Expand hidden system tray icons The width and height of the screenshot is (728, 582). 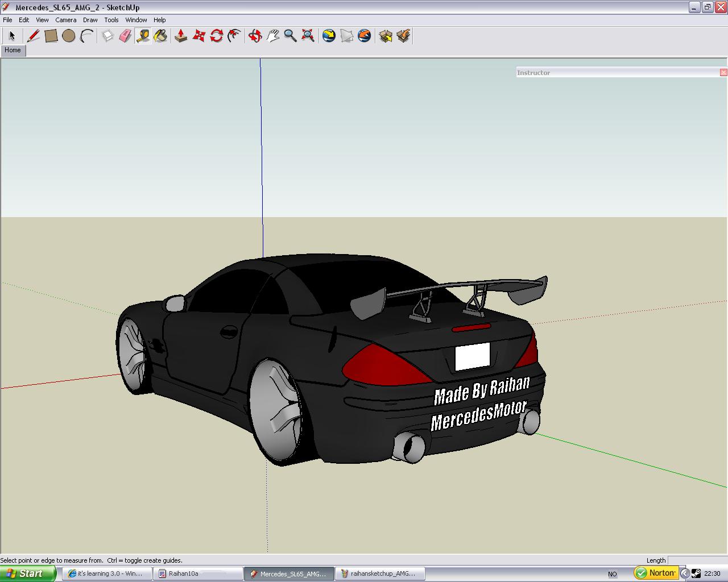point(685,573)
